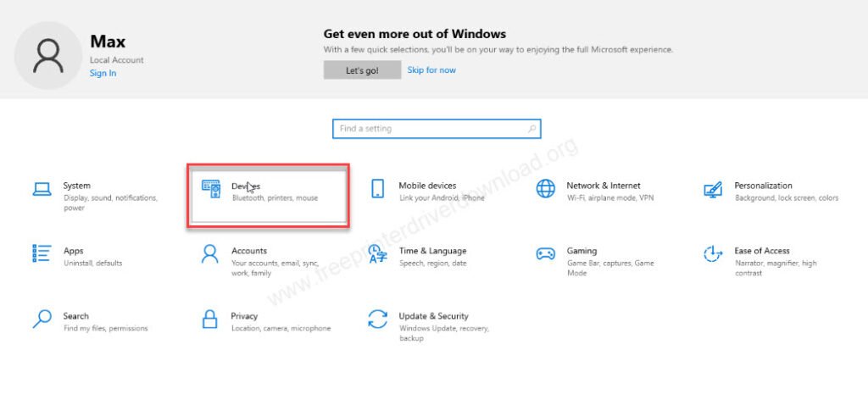Click the Apps list icon

(x=42, y=253)
